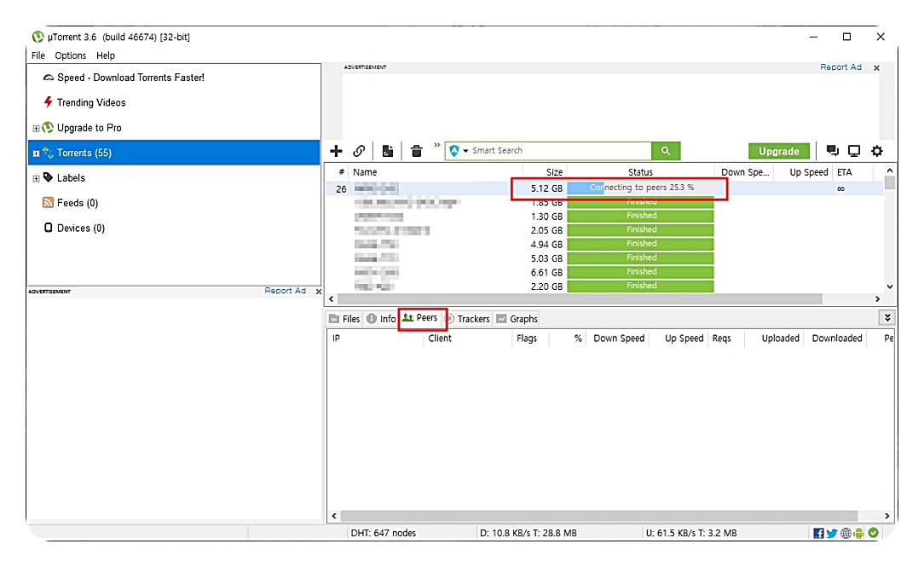Click the green Upgrade button

tap(778, 151)
